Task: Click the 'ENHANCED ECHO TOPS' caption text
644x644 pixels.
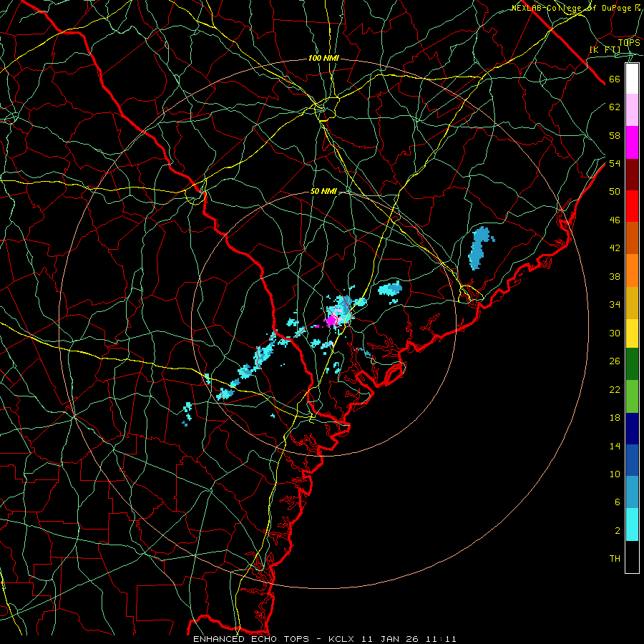Action: click(x=251, y=639)
